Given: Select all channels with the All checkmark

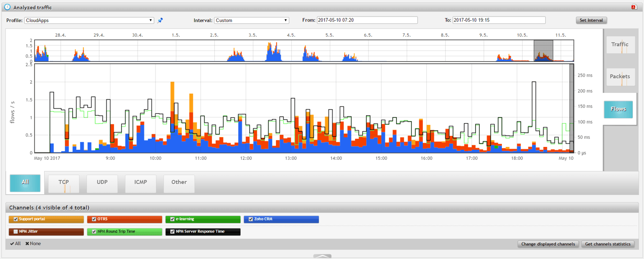Looking at the screenshot, I should click(15, 244).
